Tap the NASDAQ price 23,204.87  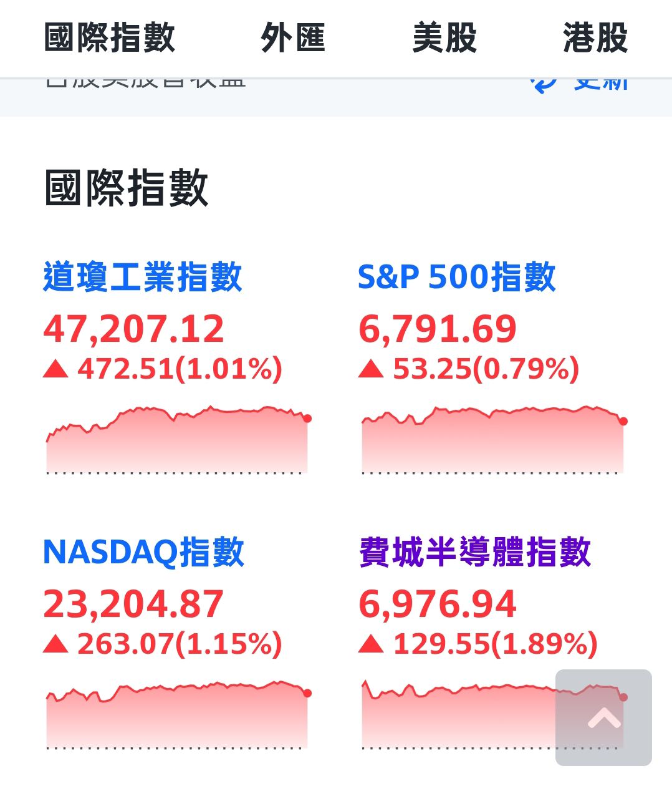(x=133, y=604)
